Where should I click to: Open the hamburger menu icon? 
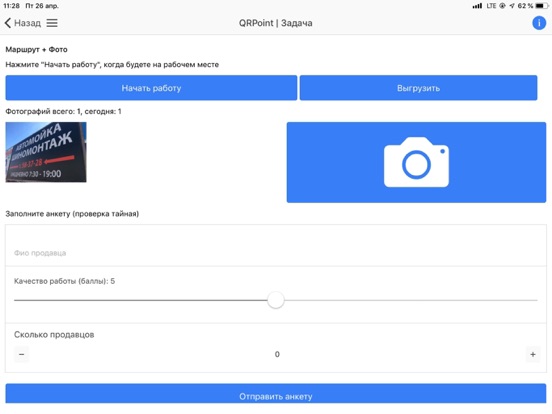tap(52, 23)
